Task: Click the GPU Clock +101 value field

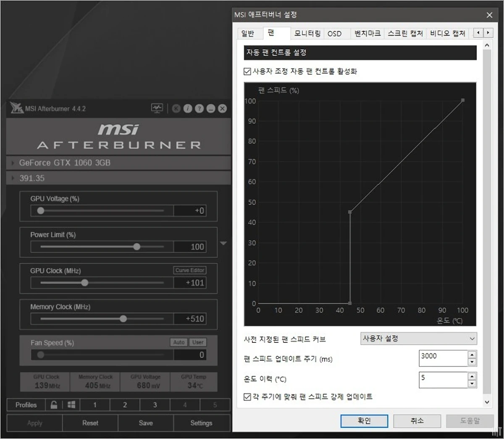Action: pos(190,283)
